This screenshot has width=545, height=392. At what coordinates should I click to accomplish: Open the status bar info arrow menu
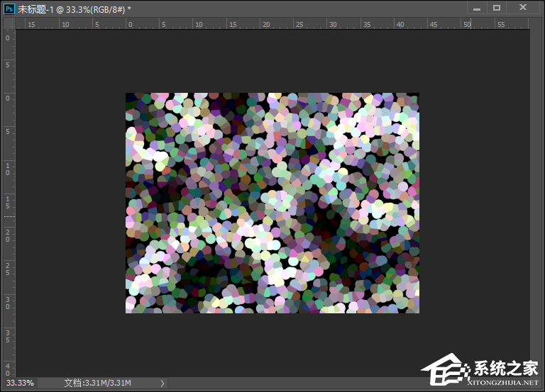click(163, 383)
